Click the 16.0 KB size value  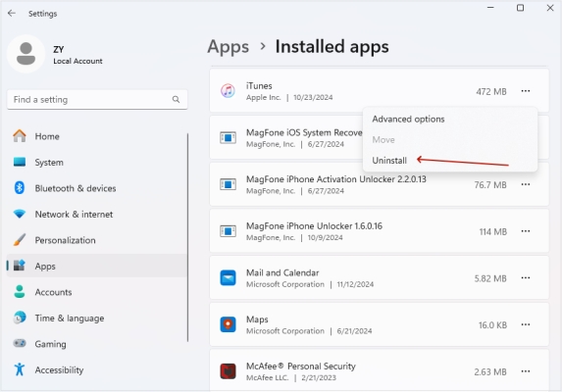point(492,325)
